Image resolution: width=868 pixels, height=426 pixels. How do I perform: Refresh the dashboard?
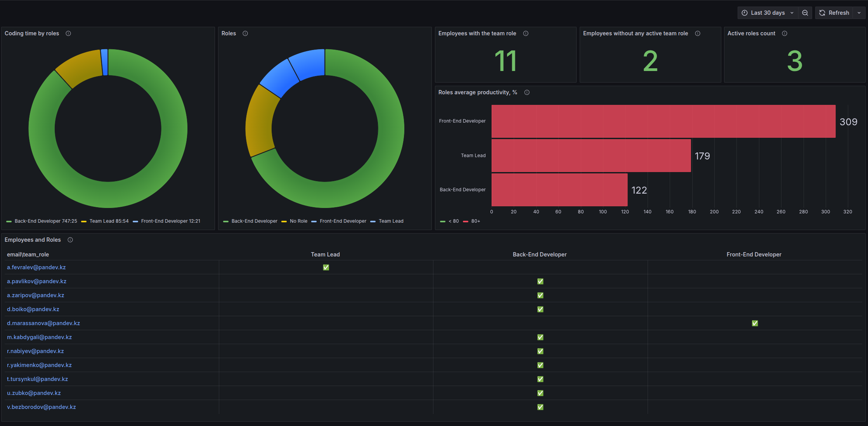pos(834,13)
